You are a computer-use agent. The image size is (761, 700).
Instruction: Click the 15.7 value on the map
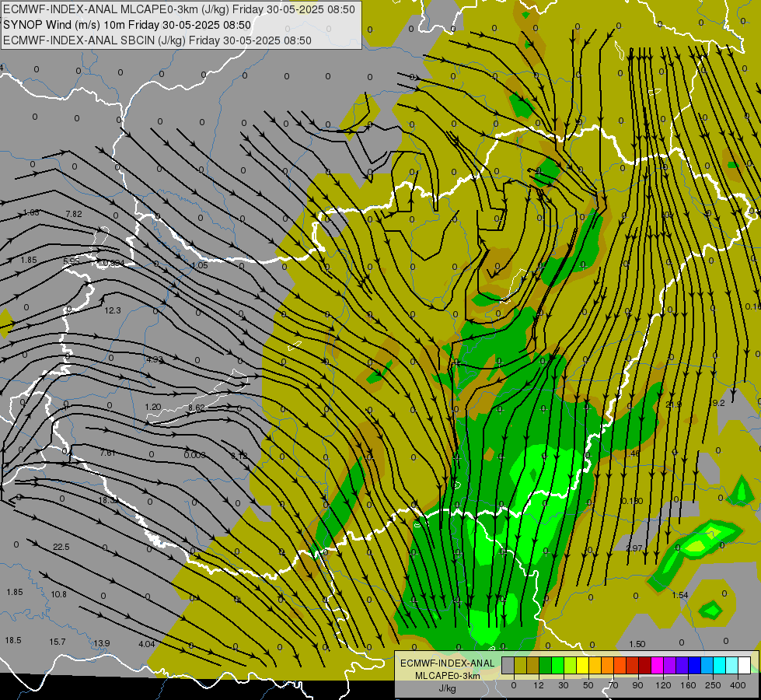pos(58,642)
